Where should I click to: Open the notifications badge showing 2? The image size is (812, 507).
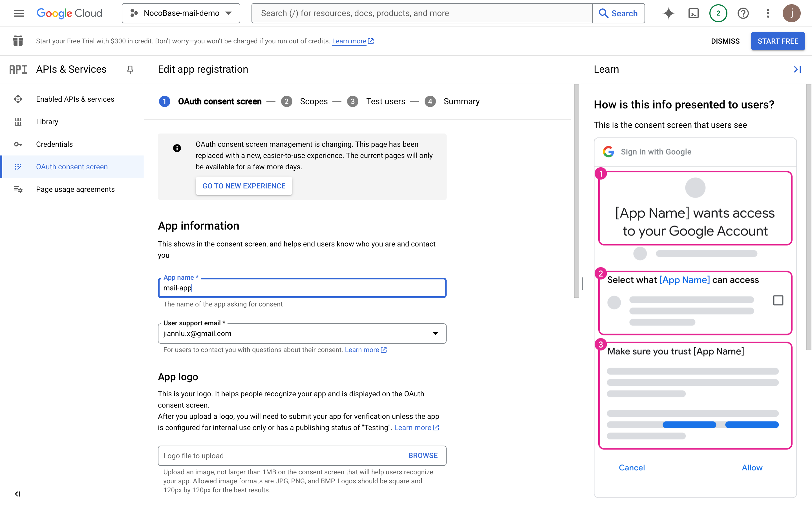point(718,13)
